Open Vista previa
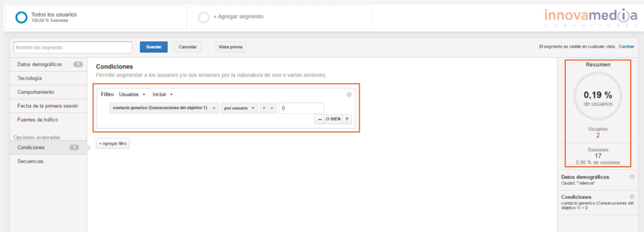The height and width of the screenshot is (232, 644). pos(231,47)
